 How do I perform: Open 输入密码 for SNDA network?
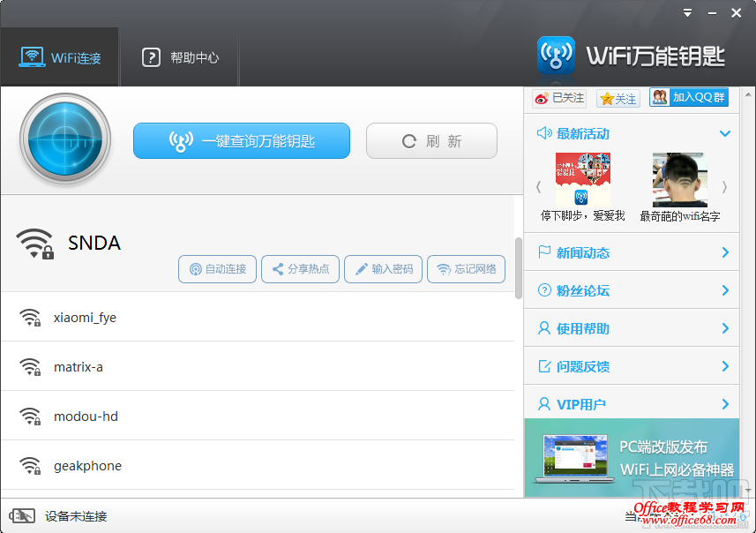click(383, 269)
